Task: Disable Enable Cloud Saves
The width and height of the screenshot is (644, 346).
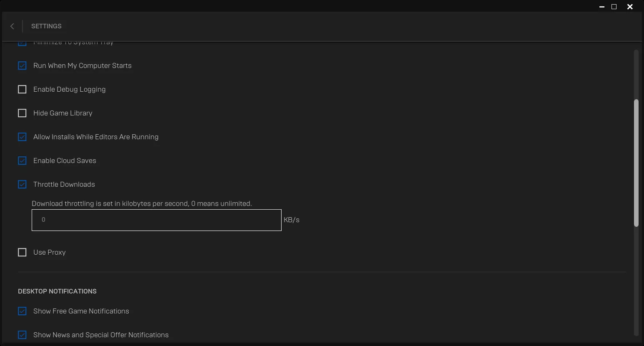Action: [22, 160]
